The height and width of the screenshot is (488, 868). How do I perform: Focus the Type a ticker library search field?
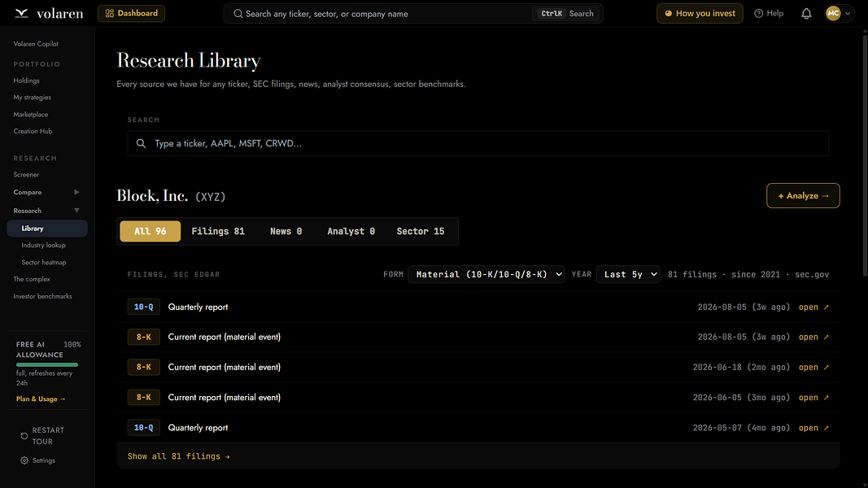click(478, 143)
